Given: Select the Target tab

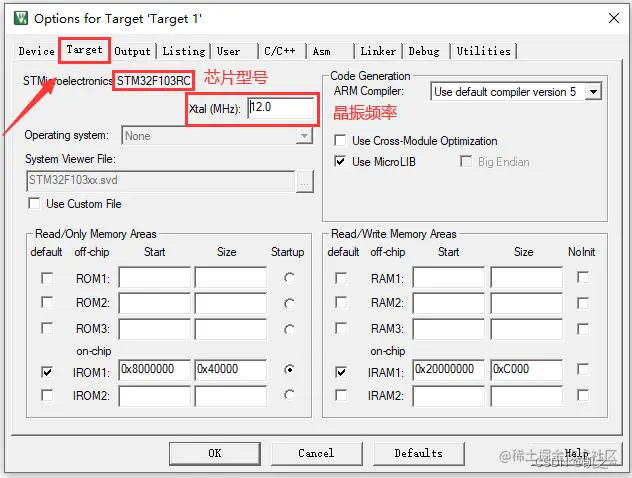Looking at the screenshot, I should coord(84,50).
